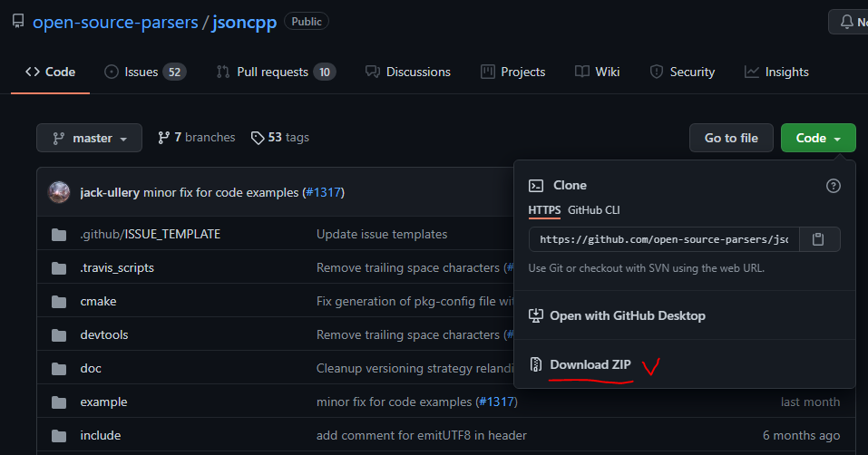868x455 pixels.
Task: Click the HTTPS clone URL field
Action: (x=664, y=239)
